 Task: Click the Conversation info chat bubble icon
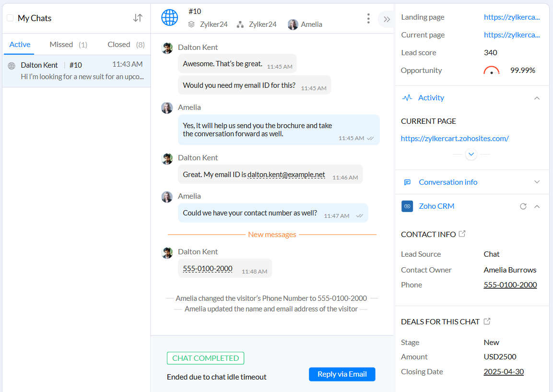[x=407, y=182]
